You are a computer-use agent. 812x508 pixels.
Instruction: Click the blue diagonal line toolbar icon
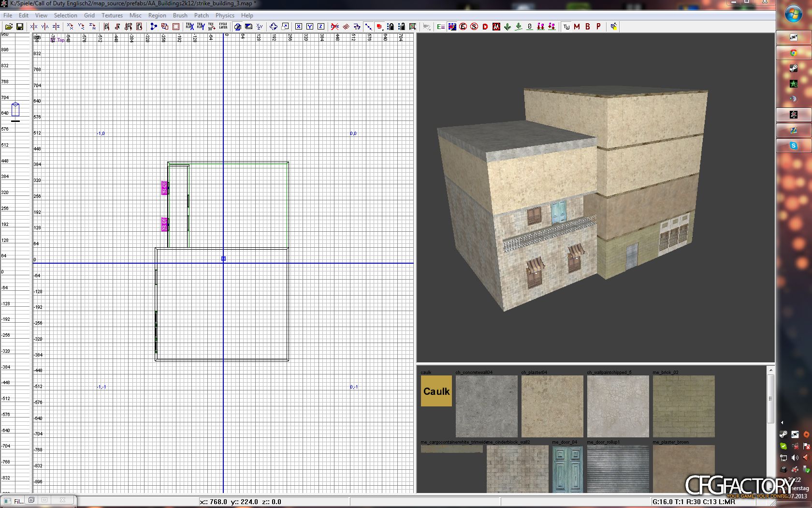[368, 27]
